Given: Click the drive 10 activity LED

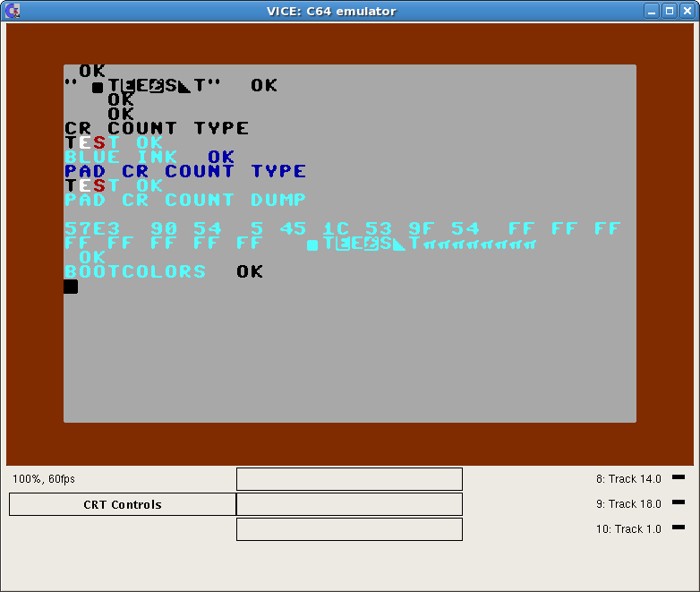Looking at the screenshot, I should (x=678, y=528).
